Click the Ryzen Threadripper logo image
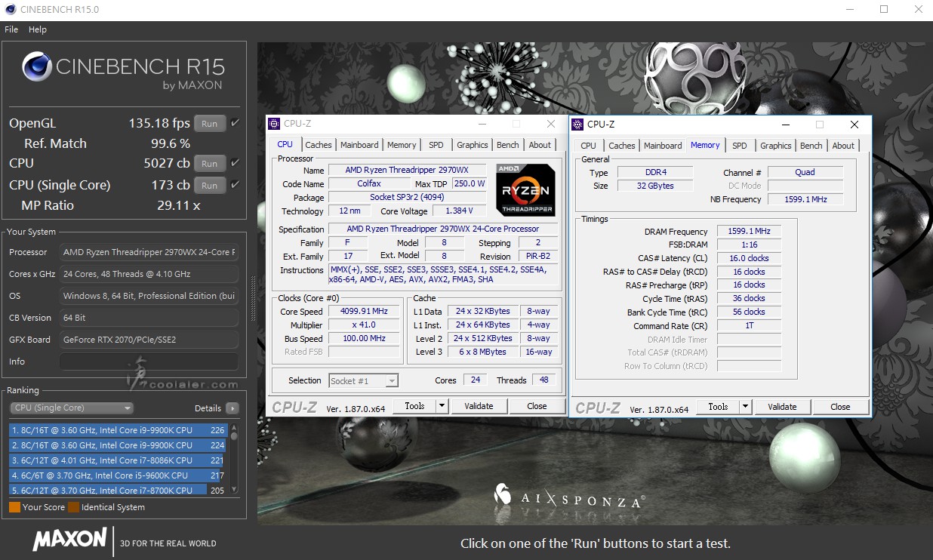The width and height of the screenshot is (933, 560). [526, 190]
